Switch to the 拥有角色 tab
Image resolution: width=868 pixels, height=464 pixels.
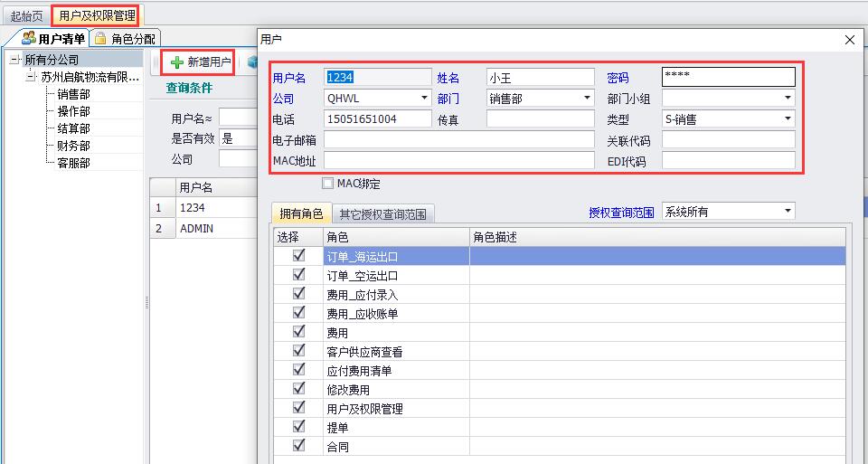(301, 213)
